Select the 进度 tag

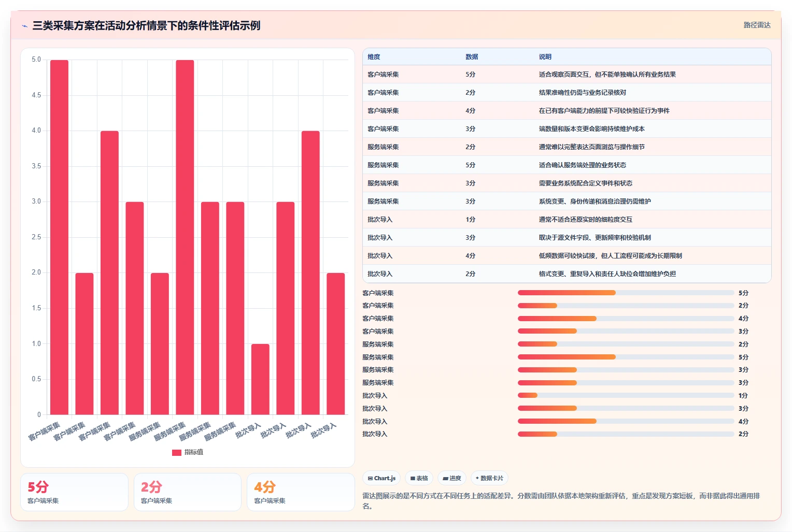point(451,478)
